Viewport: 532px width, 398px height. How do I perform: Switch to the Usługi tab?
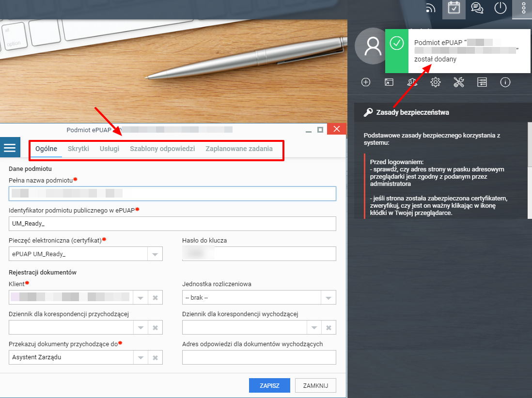tap(109, 149)
